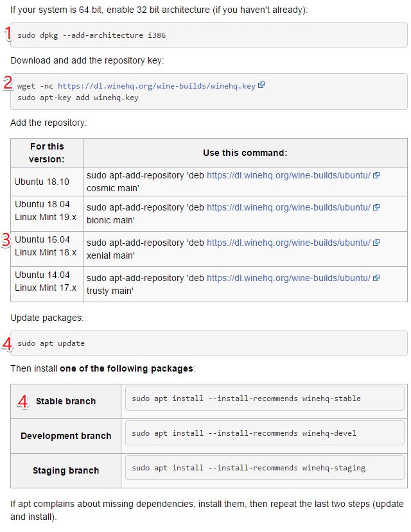Click the winehq-stable install command
411x532 pixels.
(247, 399)
